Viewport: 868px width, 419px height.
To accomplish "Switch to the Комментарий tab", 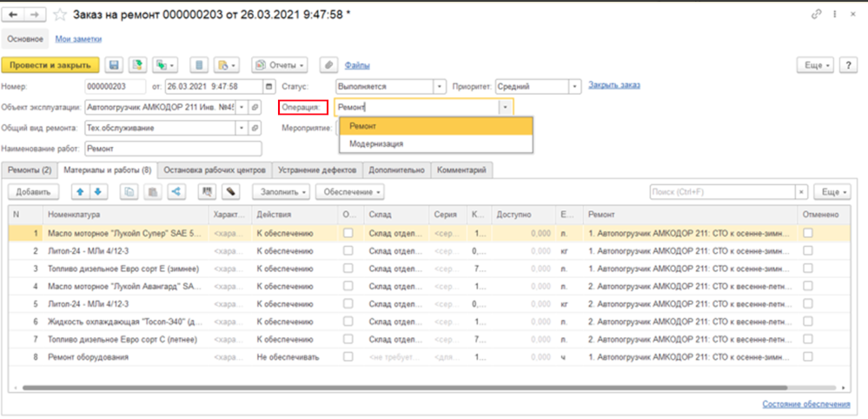I will point(461,170).
